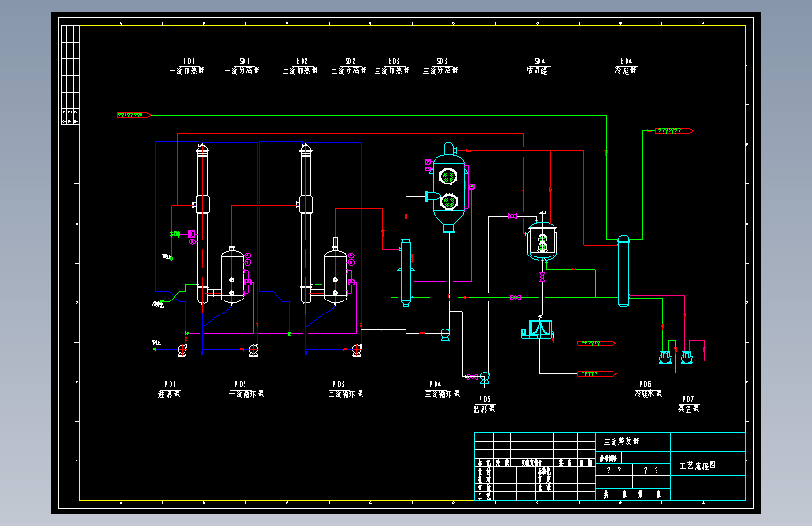Select the 工艺流程图 title block text
The height and width of the screenshot is (526, 812).
coord(697,466)
